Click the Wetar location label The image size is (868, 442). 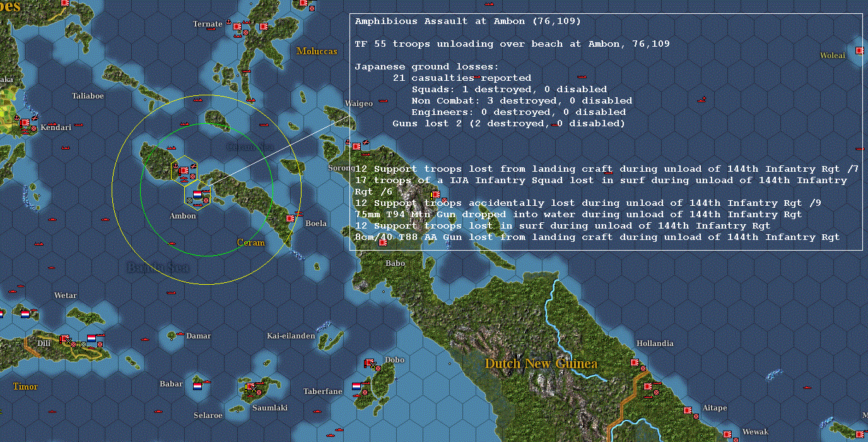[66, 296]
